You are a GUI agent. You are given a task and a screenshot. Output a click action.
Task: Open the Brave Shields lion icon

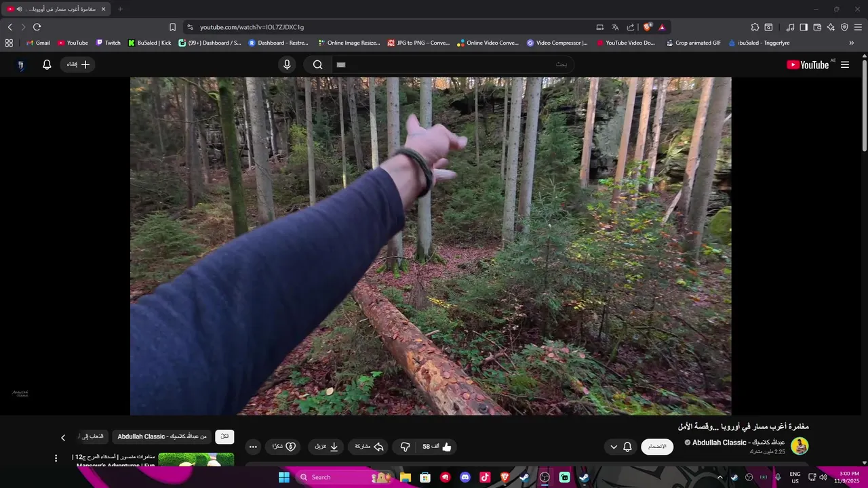pos(647,27)
